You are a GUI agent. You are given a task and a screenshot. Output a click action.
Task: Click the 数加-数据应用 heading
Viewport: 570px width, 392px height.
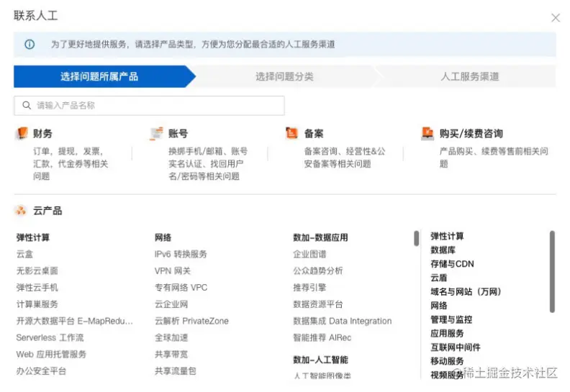pos(321,237)
